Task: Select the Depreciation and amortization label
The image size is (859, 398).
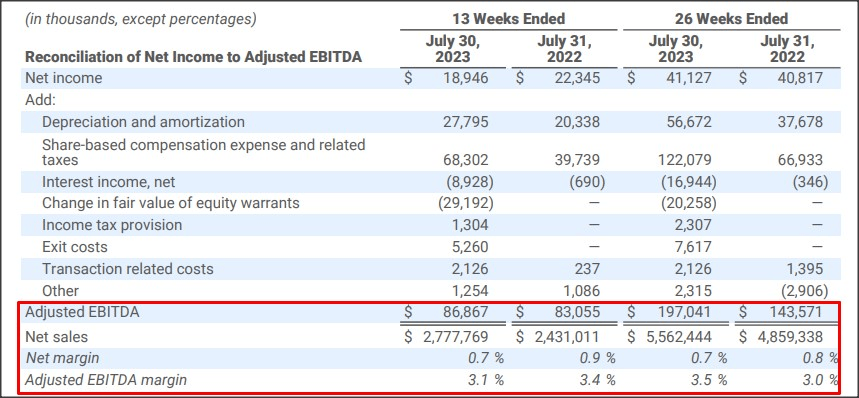Action: click(x=144, y=122)
